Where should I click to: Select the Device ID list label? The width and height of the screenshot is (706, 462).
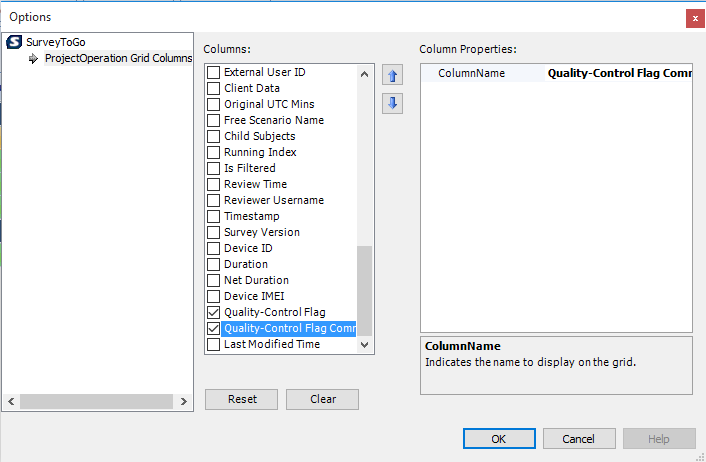pos(248,248)
